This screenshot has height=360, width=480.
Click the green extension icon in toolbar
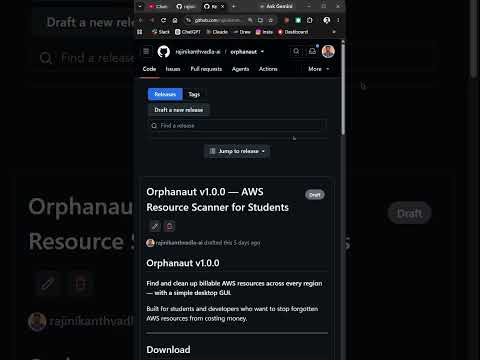click(298, 20)
